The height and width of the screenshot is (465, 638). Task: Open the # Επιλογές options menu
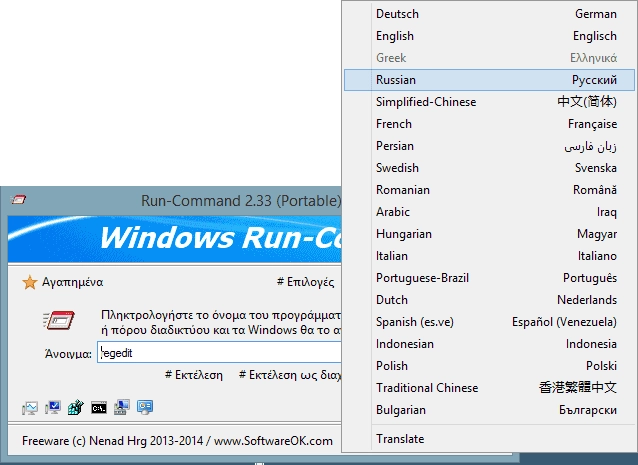(x=306, y=282)
